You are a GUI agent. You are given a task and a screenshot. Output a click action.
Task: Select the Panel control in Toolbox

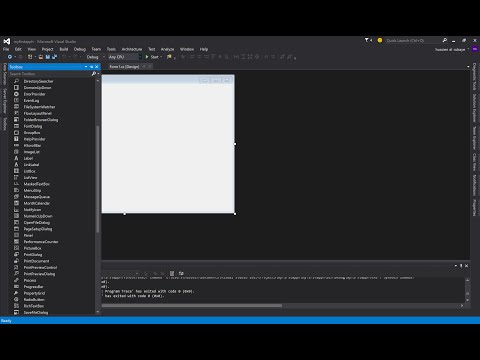click(28, 235)
